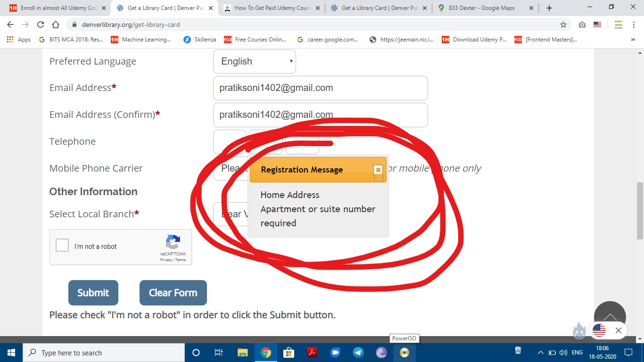The width and height of the screenshot is (644, 362).
Task: Open File Explorer in the taskbar
Action: (x=242, y=353)
